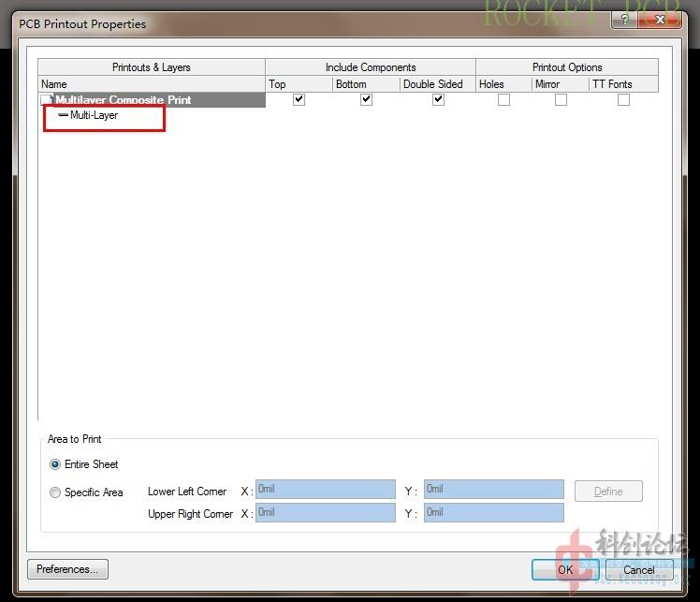The width and height of the screenshot is (700, 602).
Task: Click the TT Fonts column header
Action: [x=623, y=84]
